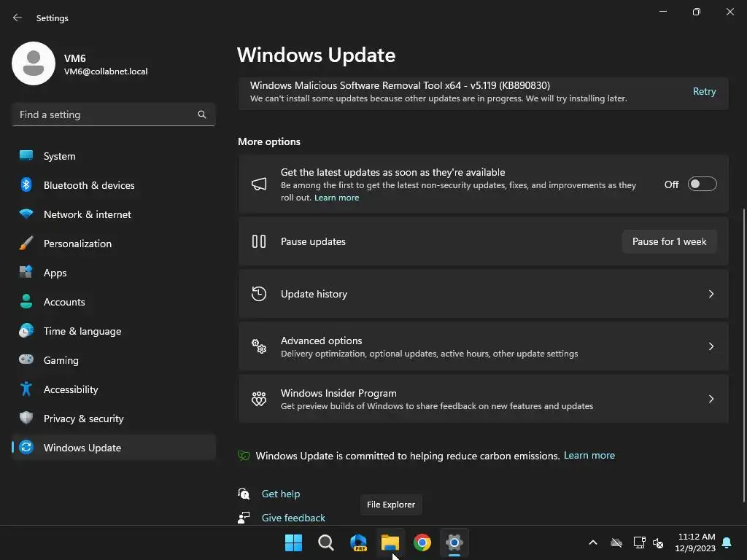Select Accounts in the sidebar
The height and width of the screenshot is (560, 747).
click(114, 301)
